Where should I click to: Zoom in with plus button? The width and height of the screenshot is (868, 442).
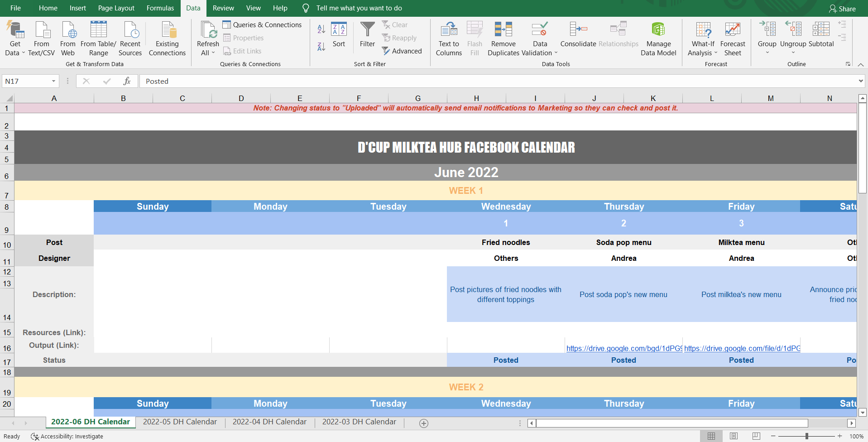pyautogui.click(x=840, y=436)
